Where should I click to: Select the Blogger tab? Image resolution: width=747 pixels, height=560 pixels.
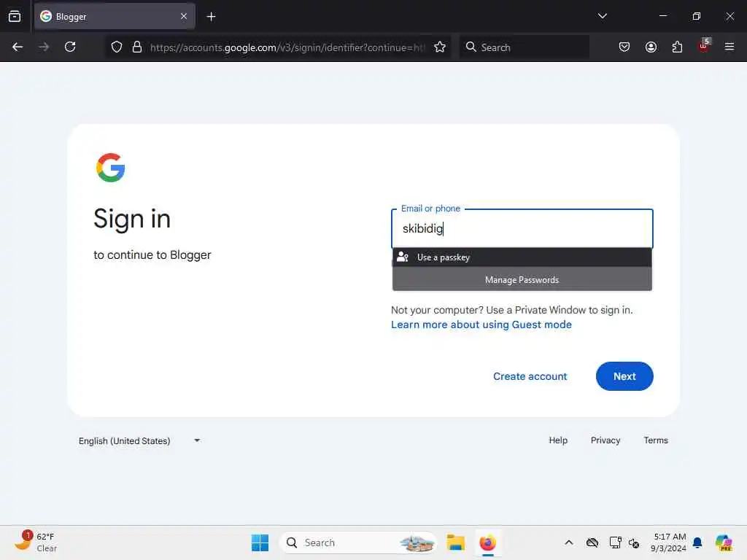click(x=115, y=17)
